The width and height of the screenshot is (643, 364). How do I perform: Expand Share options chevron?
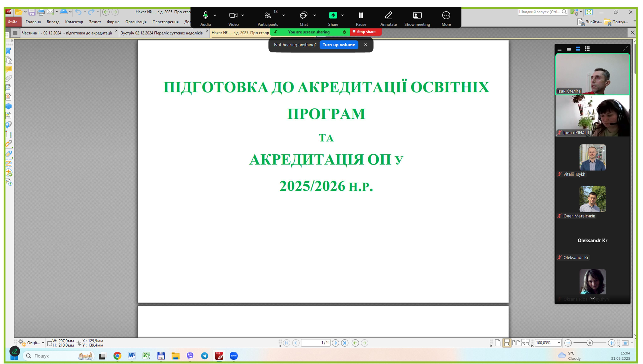coord(342,15)
